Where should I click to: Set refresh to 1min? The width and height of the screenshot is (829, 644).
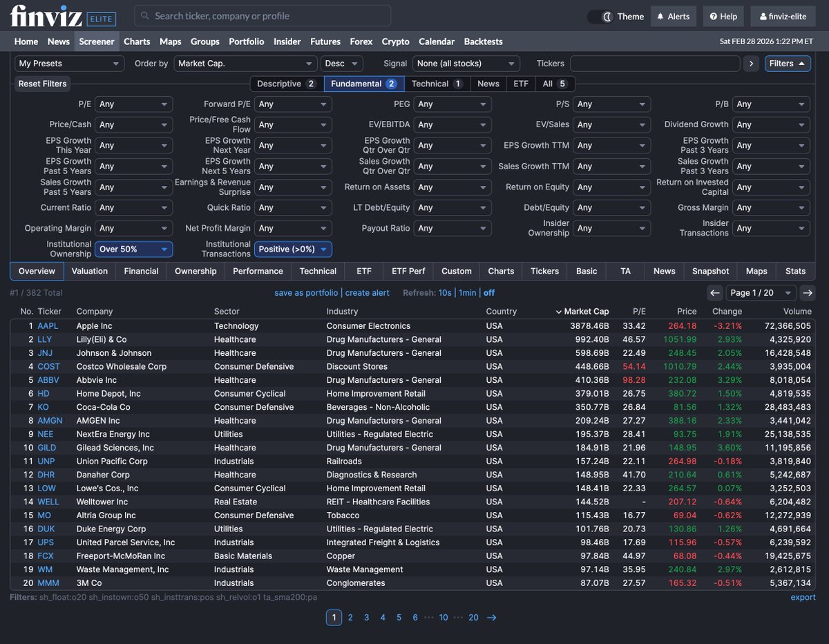tap(468, 293)
